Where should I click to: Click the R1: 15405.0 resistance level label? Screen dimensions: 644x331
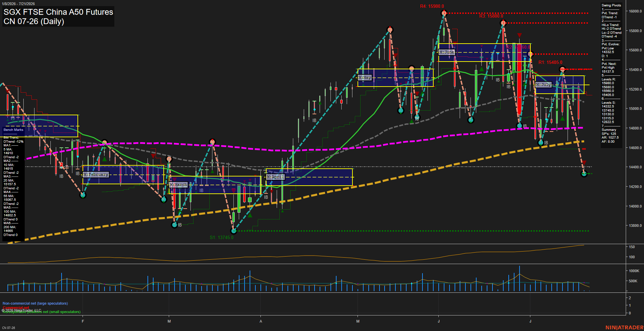pos(550,62)
